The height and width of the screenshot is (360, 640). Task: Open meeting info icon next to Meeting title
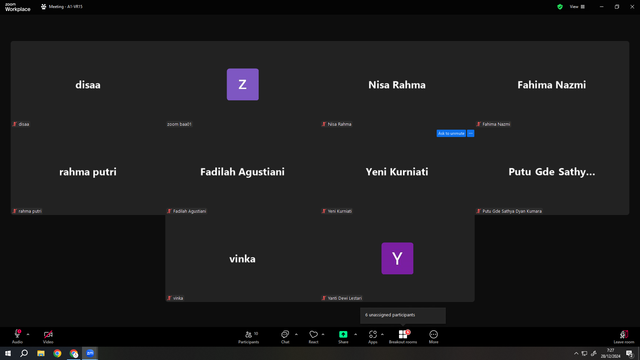[44, 7]
